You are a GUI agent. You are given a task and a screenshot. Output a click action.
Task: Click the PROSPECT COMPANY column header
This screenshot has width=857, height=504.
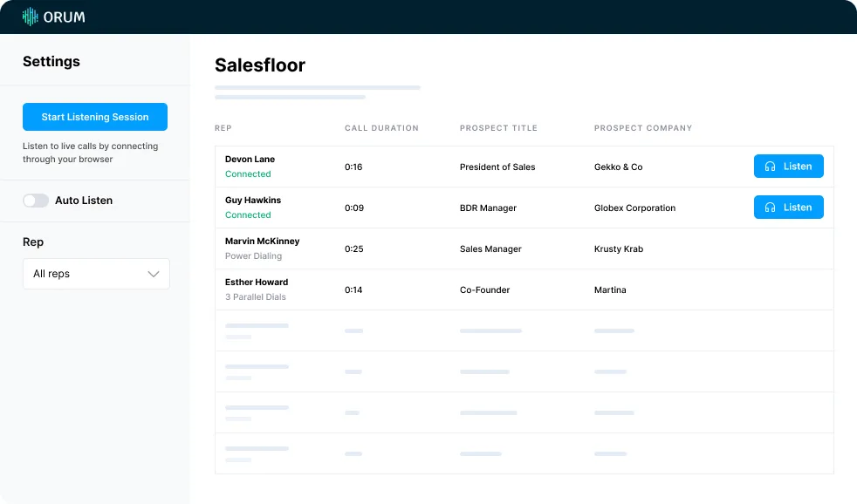click(642, 128)
